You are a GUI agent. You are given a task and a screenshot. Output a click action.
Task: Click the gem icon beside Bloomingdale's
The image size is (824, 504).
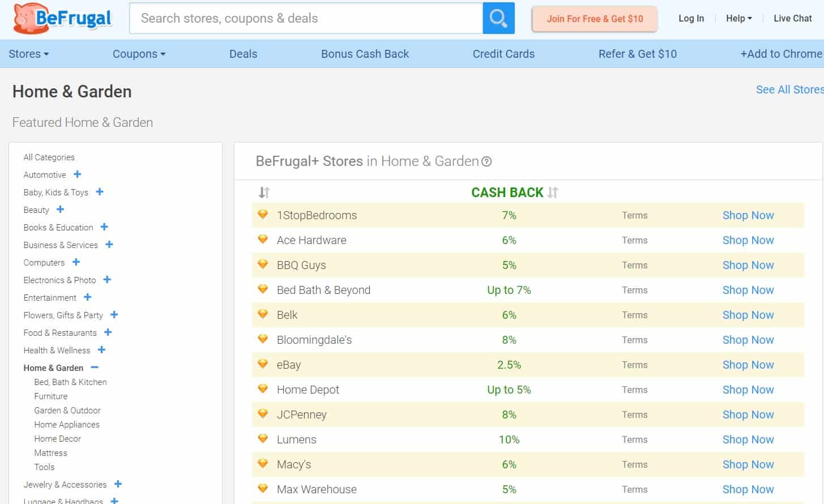(x=263, y=339)
